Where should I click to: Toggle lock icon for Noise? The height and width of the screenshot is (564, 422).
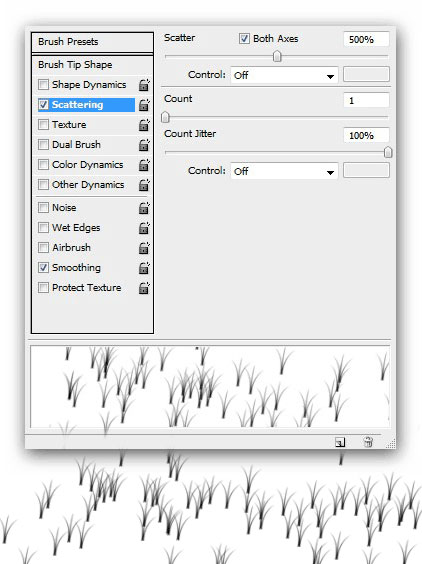coord(144,208)
